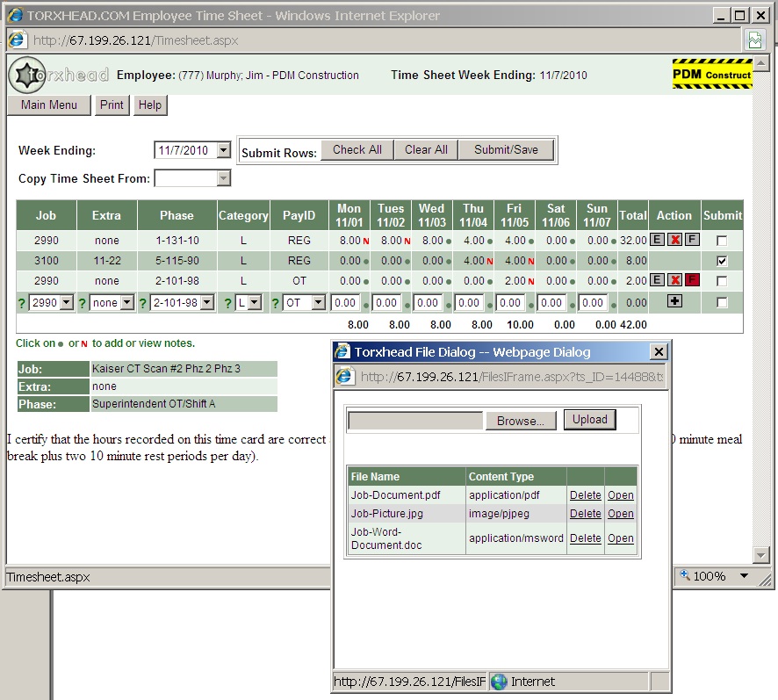
Task: Check the Submit checkbox for the 2990 REG row
Action: (x=722, y=241)
